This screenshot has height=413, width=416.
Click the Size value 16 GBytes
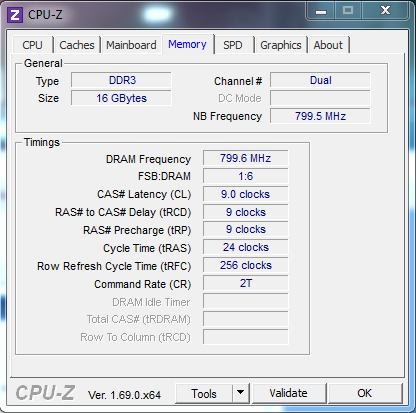[122, 98]
